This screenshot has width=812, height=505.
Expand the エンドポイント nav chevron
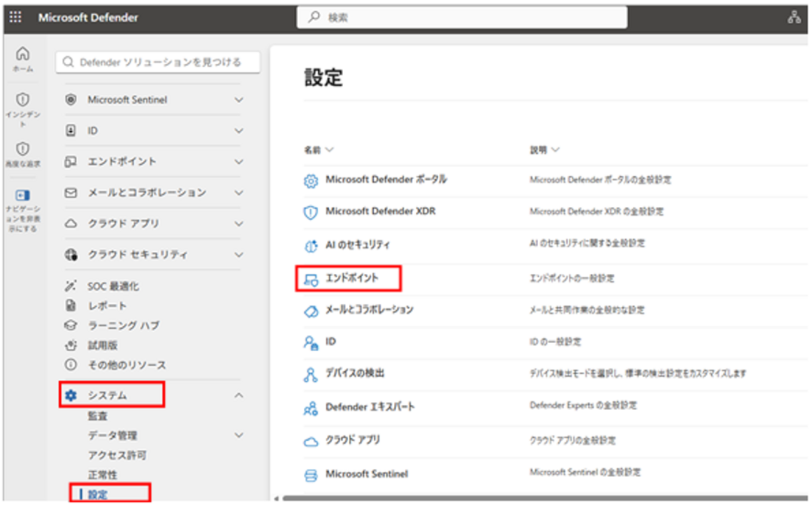pos(239,162)
